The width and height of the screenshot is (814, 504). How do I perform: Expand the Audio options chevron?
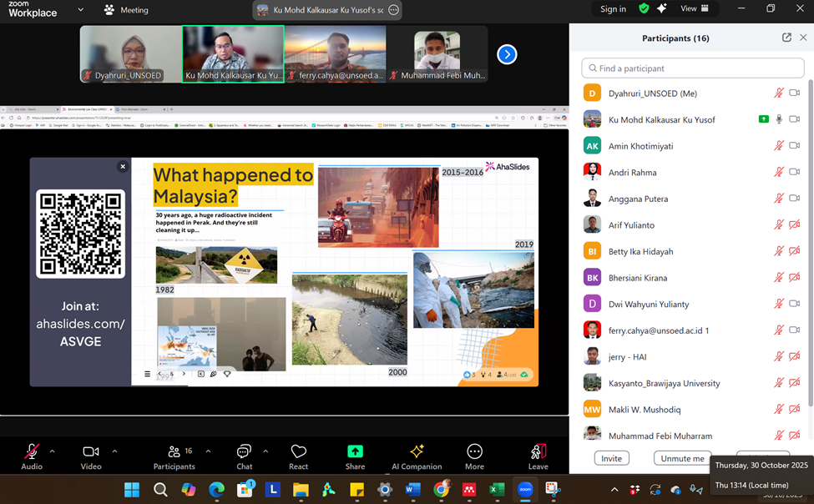coord(52,451)
